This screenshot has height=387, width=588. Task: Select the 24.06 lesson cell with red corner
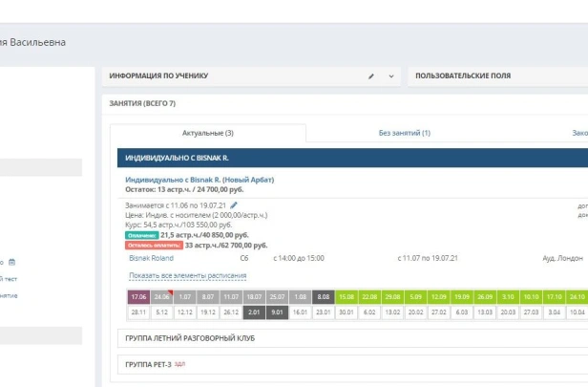click(x=161, y=296)
